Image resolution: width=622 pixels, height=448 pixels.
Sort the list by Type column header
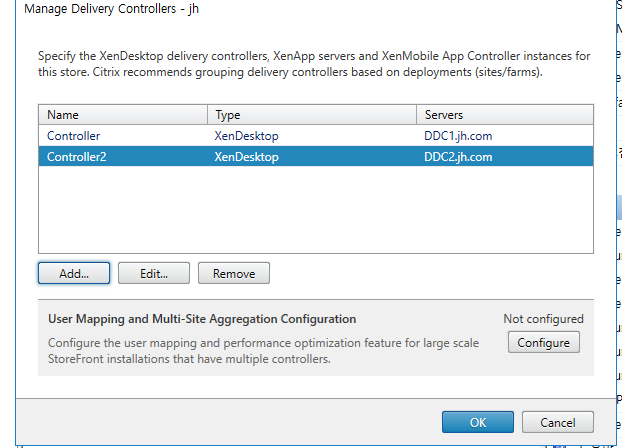(x=312, y=115)
